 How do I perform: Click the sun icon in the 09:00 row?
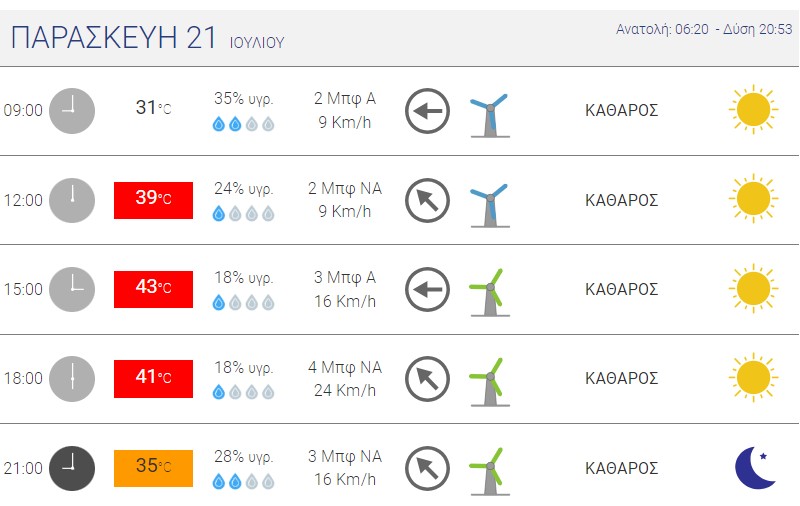pyautogui.click(x=753, y=110)
